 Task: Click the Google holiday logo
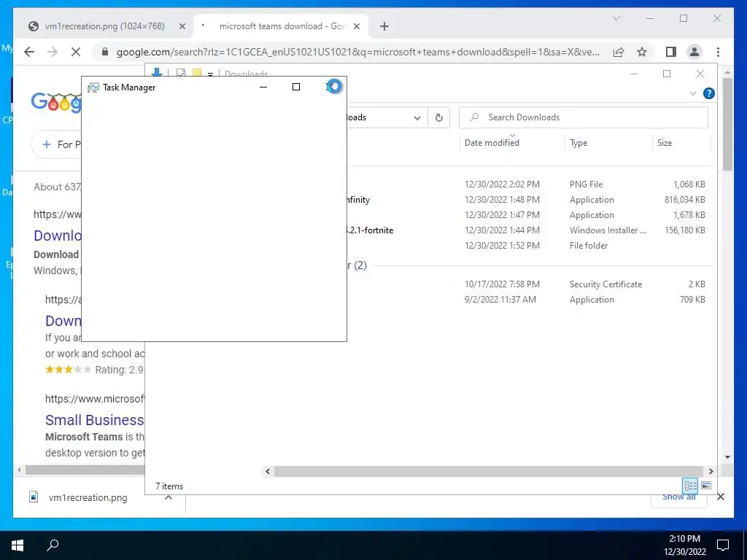point(56,102)
